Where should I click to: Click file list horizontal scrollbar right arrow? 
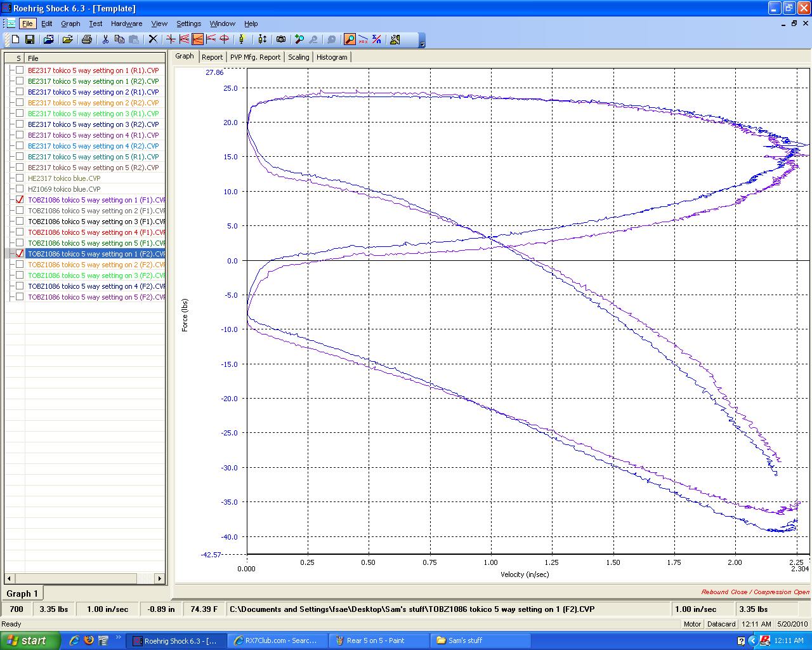point(160,578)
